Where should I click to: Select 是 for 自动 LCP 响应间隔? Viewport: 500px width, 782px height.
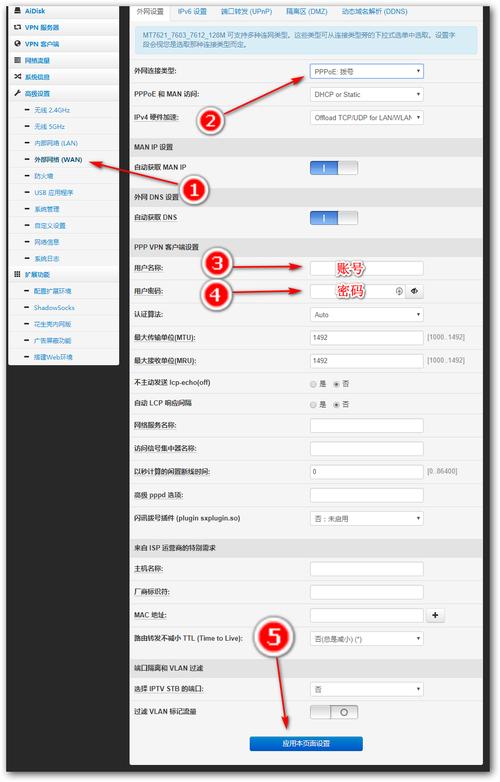pyautogui.click(x=313, y=404)
